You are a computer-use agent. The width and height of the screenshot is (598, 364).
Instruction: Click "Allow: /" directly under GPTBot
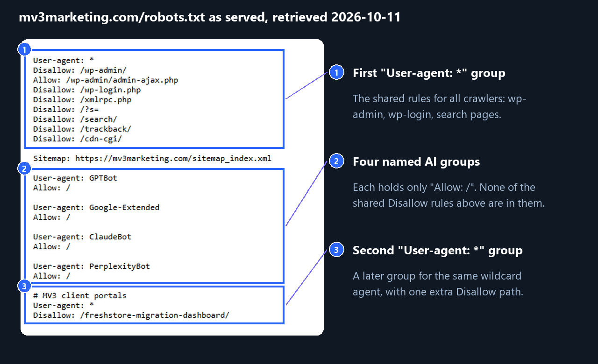pos(52,188)
